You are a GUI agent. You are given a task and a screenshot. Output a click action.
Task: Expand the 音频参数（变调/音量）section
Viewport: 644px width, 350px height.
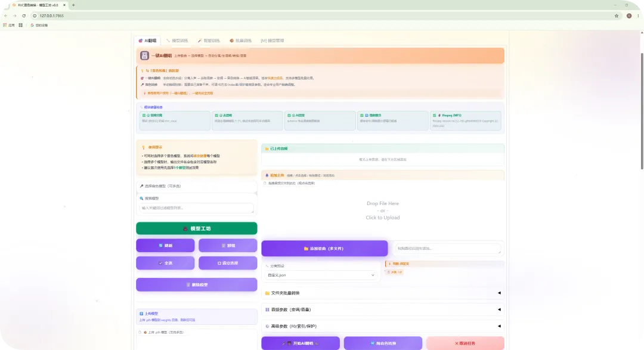(x=383, y=309)
